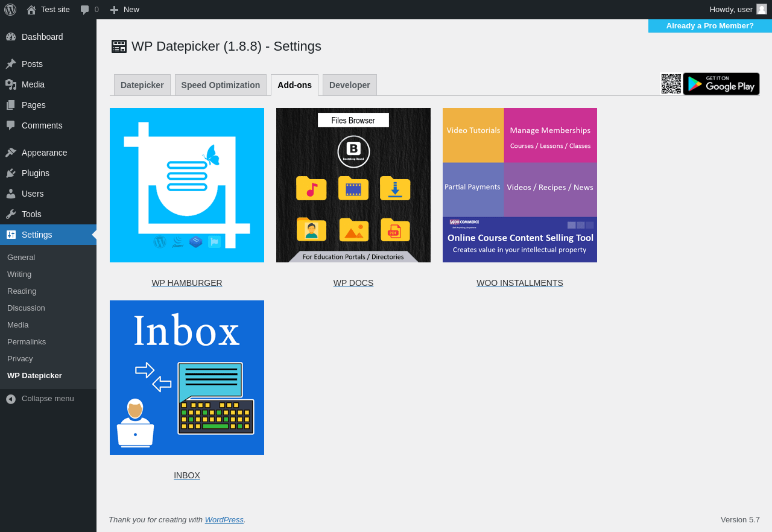
Task: Open the Pages menu item
Action: point(48,105)
